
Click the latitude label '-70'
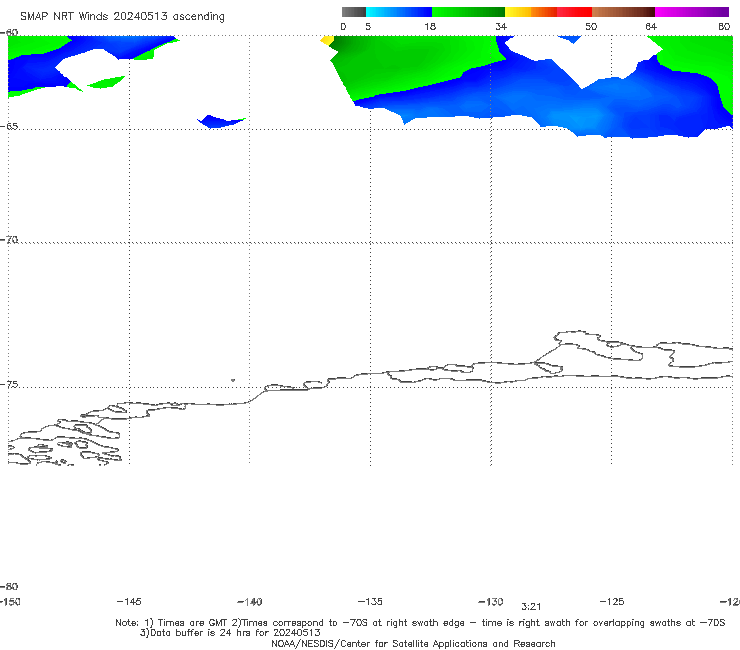pyautogui.click(x=9, y=240)
